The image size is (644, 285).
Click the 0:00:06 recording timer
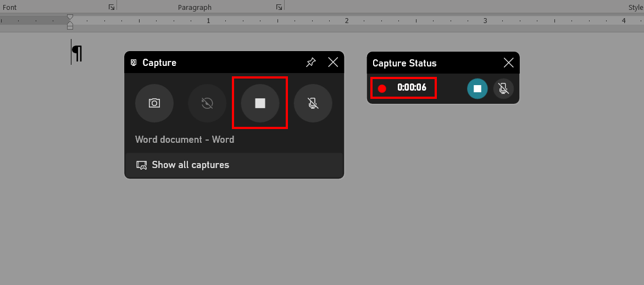pos(412,87)
